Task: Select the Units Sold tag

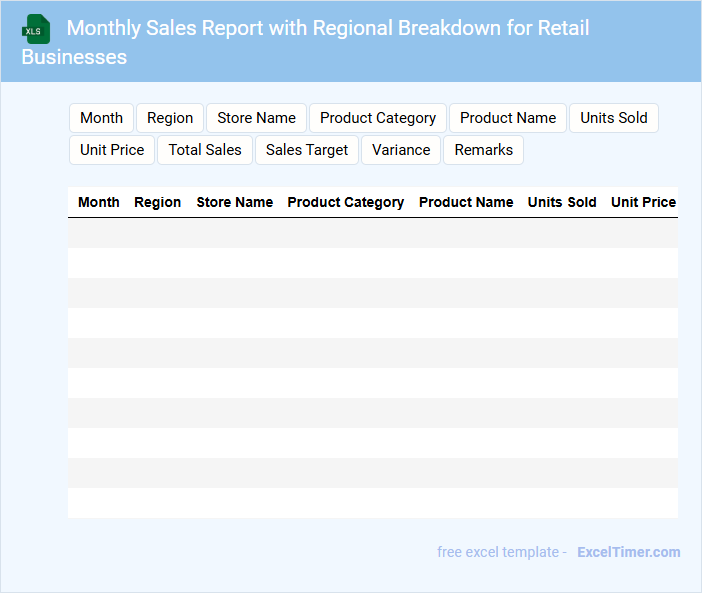Action: click(614, 118)
